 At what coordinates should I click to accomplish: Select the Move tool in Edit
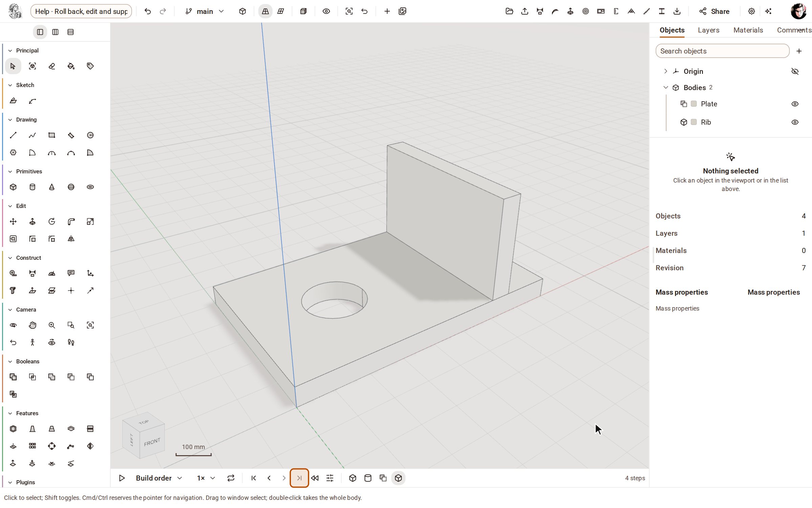point(13,221)
